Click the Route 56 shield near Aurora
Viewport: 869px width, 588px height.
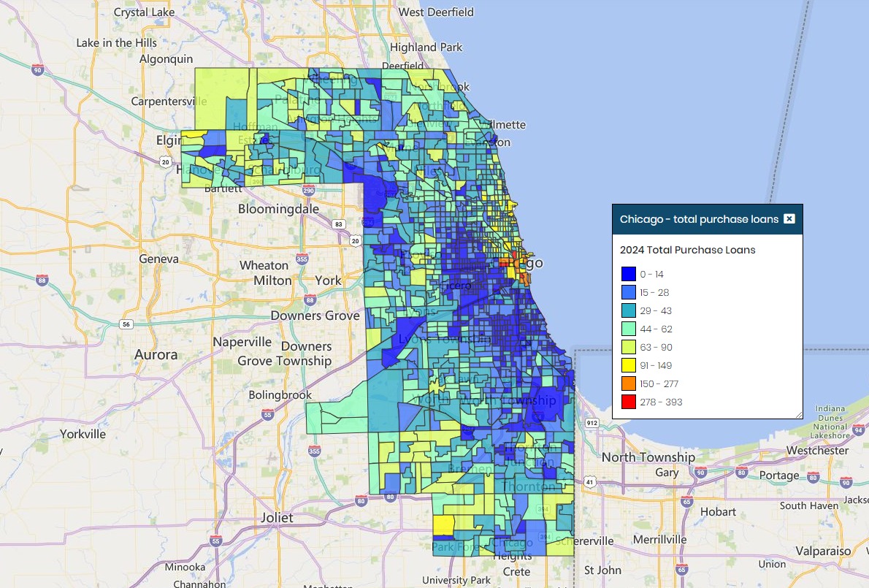(126, 324)
